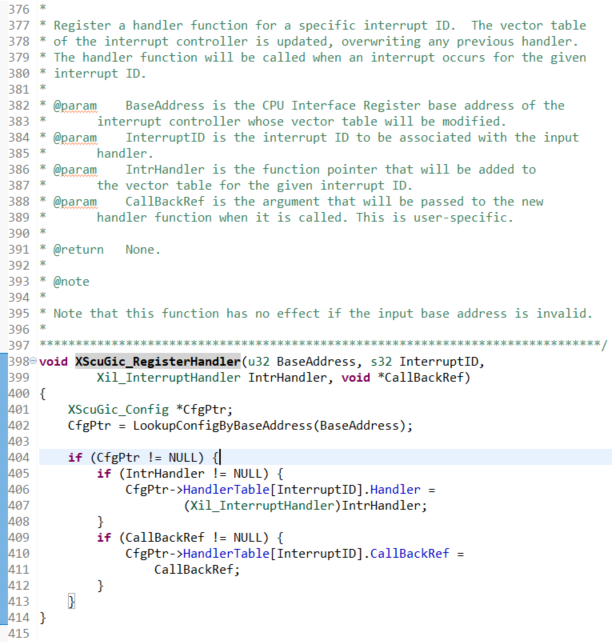This screenshot has width=612, height=642.
Task: Click 'u32 BaseAddress' parameter on line 398
Action: pos(302,362)
